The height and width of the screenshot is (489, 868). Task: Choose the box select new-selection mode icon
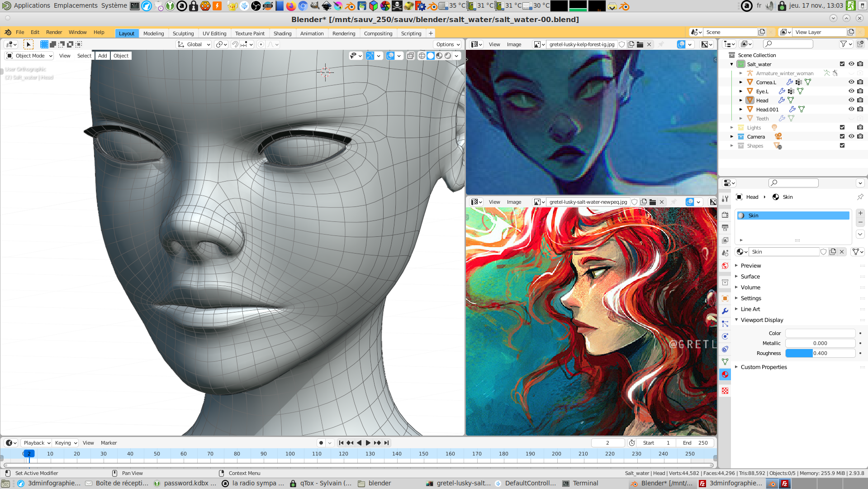pos(44,44)
